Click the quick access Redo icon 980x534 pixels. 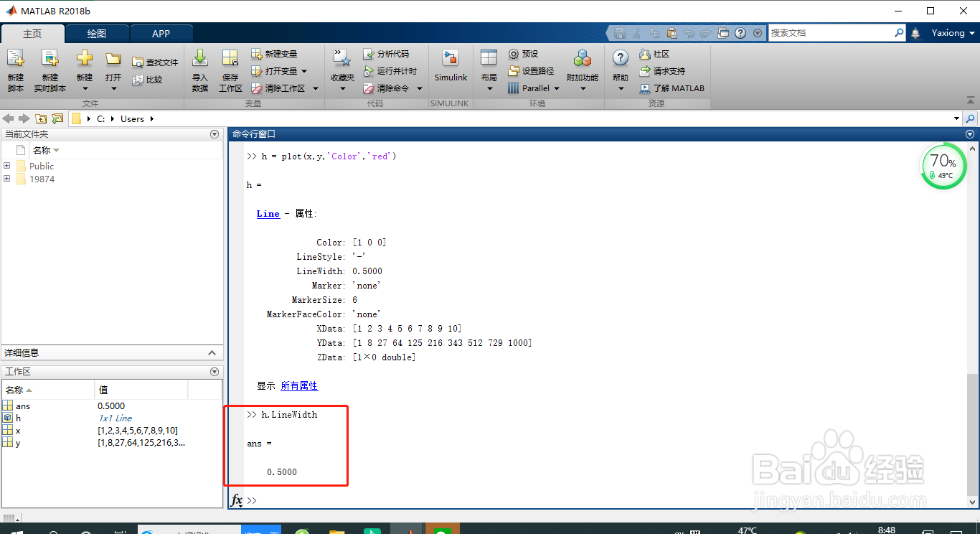[706, 33]
